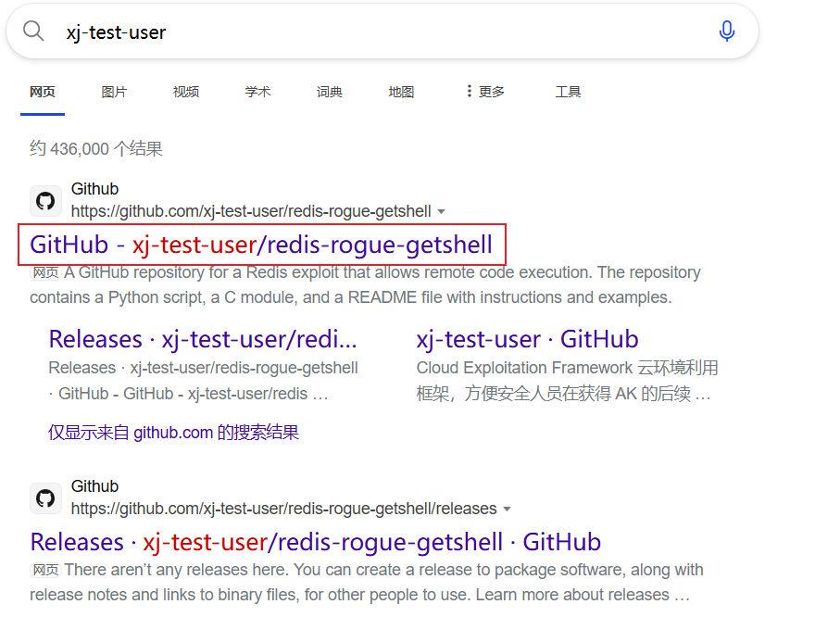The height and width of the screenshot is (617, 840).
Task: Click URL https://github.com/xj-test-user/redis-rogue-getshell
Action: (251, 211)
